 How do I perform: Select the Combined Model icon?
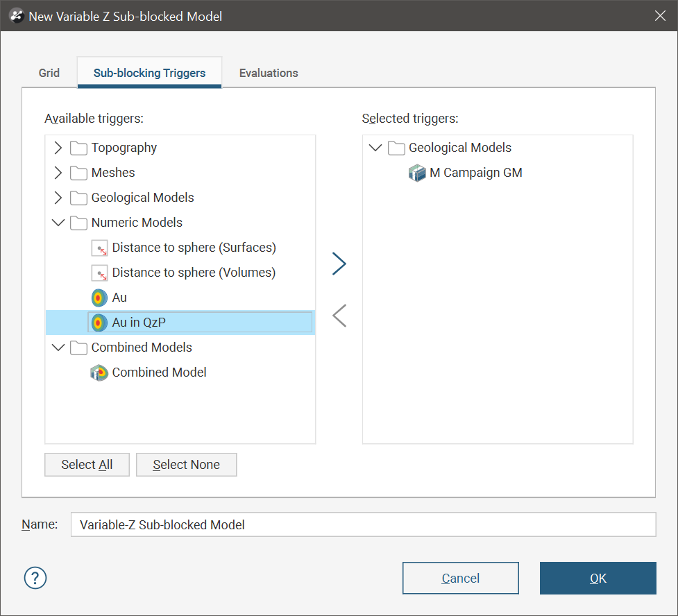(100, 373)
